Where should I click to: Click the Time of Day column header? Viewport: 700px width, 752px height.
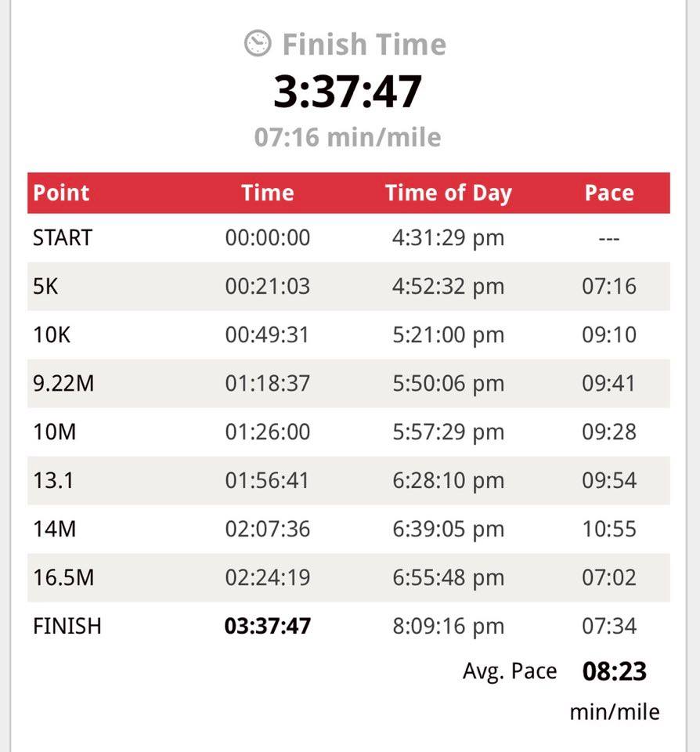tap(449, 193)
